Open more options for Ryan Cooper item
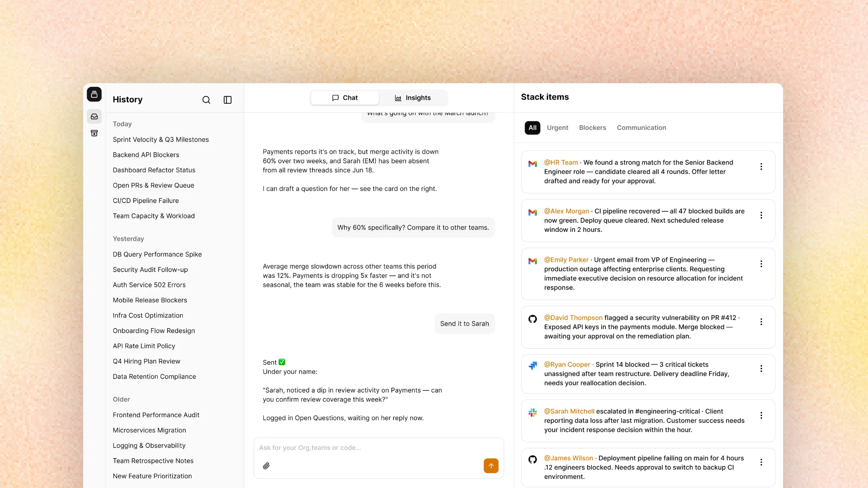Image resolution: width=868 pixels, height=488 pixels. point(761,368)
